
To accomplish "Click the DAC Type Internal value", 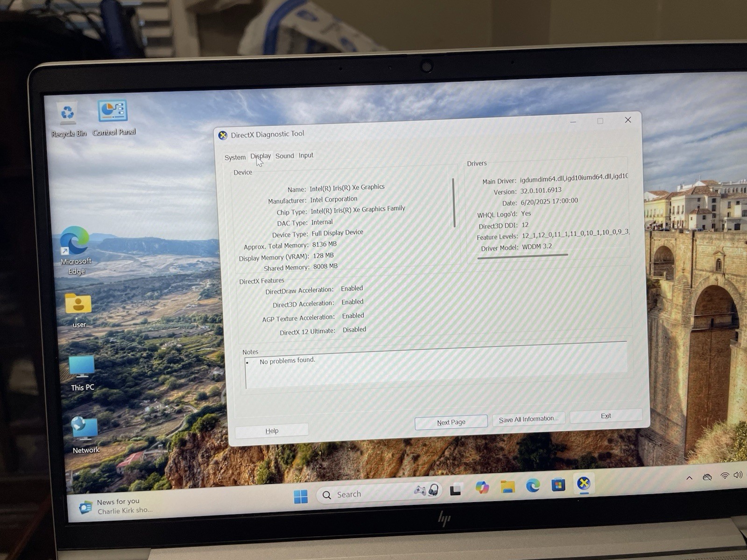I will click(x=322, y=222).
